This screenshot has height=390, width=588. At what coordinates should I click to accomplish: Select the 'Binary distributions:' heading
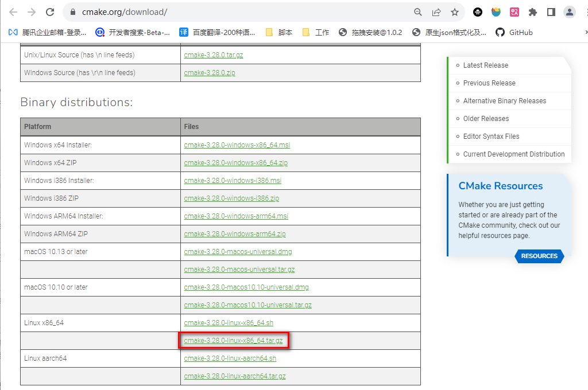pyautogui.click(x=76, y=102)
